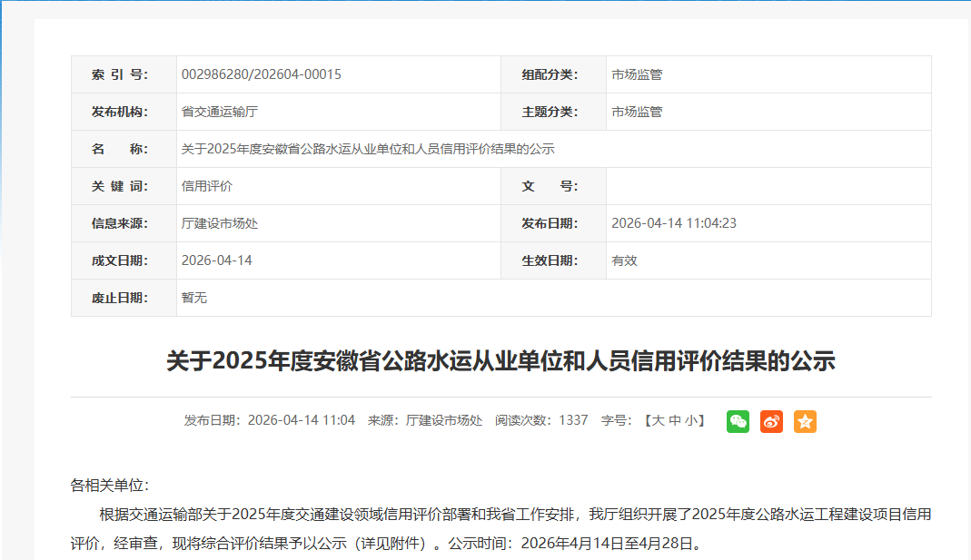
Task: Click the publish date 2026-04-14 11:04:23
Action: (674, 223)
